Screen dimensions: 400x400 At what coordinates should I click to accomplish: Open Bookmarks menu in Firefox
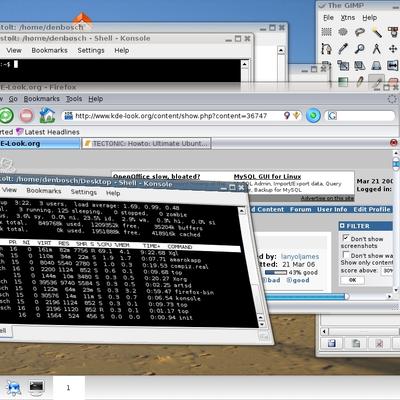tap(42, 99)
